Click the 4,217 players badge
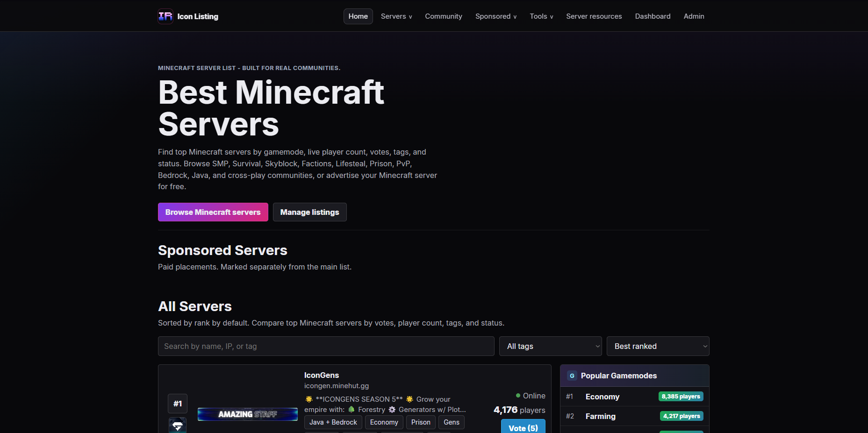Image resolution: width=868 pixels, height=433 pixels. coord(681,416)
